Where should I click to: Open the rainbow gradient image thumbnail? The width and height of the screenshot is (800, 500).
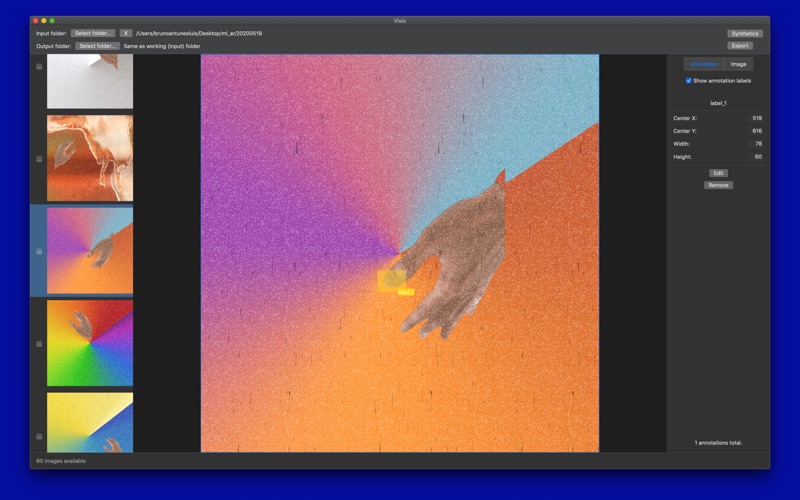point(90,343)
